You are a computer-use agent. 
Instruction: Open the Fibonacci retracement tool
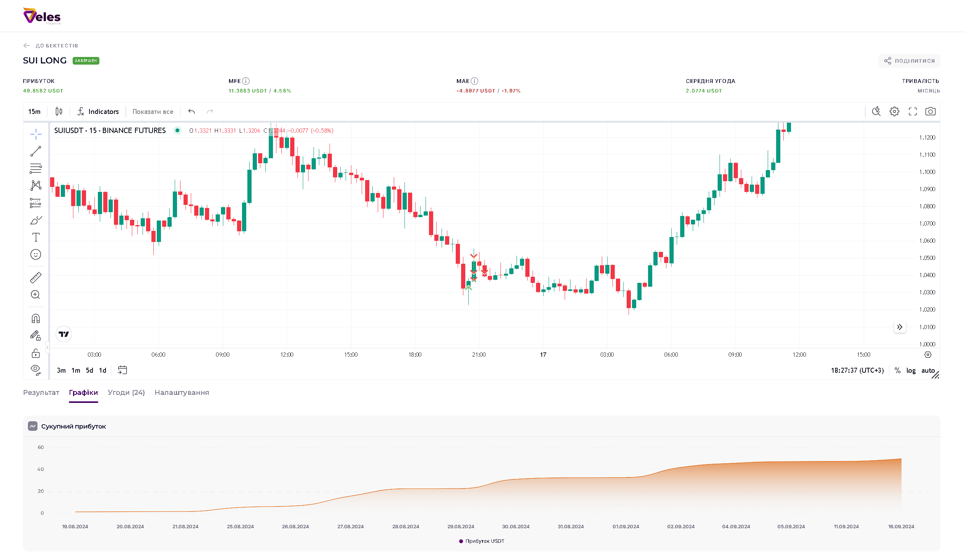point(36,168)
